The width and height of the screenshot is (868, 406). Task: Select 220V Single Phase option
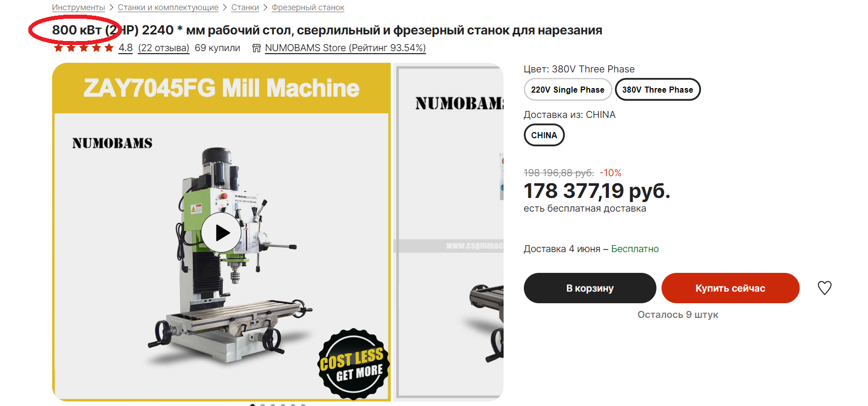568,90
